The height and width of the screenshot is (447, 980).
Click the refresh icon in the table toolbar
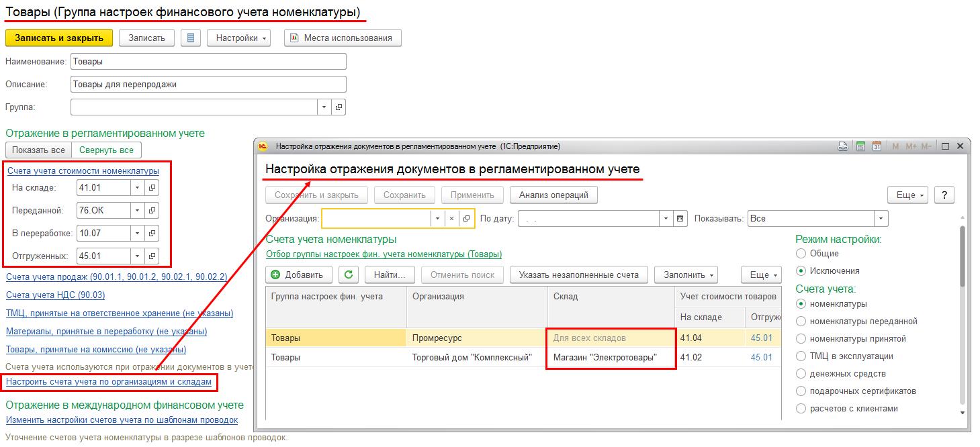point(348,275)
